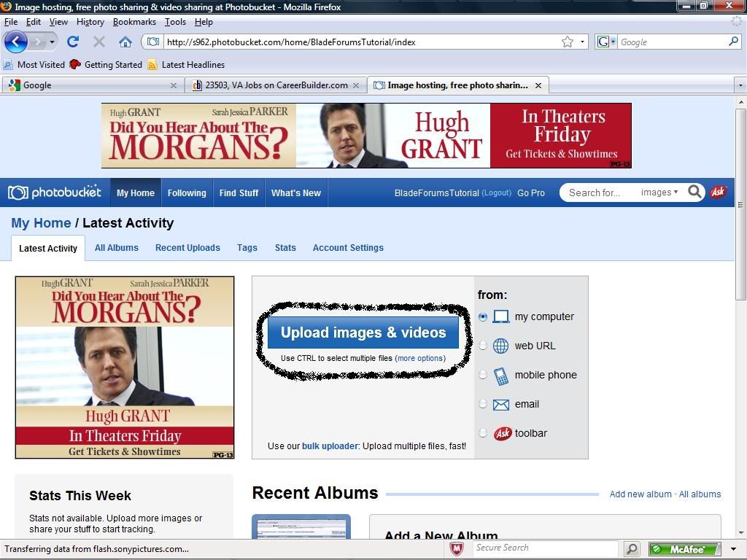Click the more options link
The width and height of the screenshot is (747, 560).
tap(420, 358)
